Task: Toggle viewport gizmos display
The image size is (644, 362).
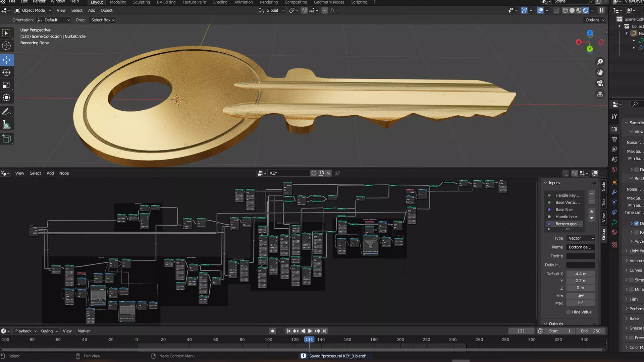Action: (524, 10)
